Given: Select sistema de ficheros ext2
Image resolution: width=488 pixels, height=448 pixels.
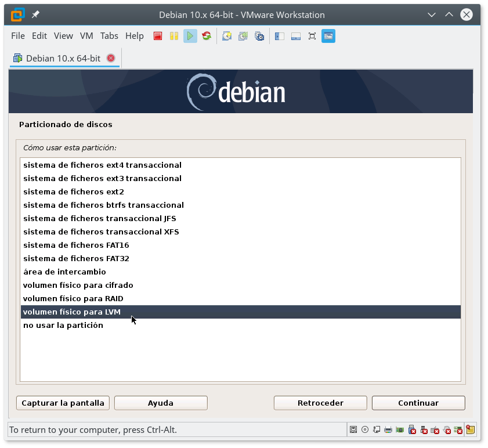Looking at the screenshot, I should click(x=241, y=192).
